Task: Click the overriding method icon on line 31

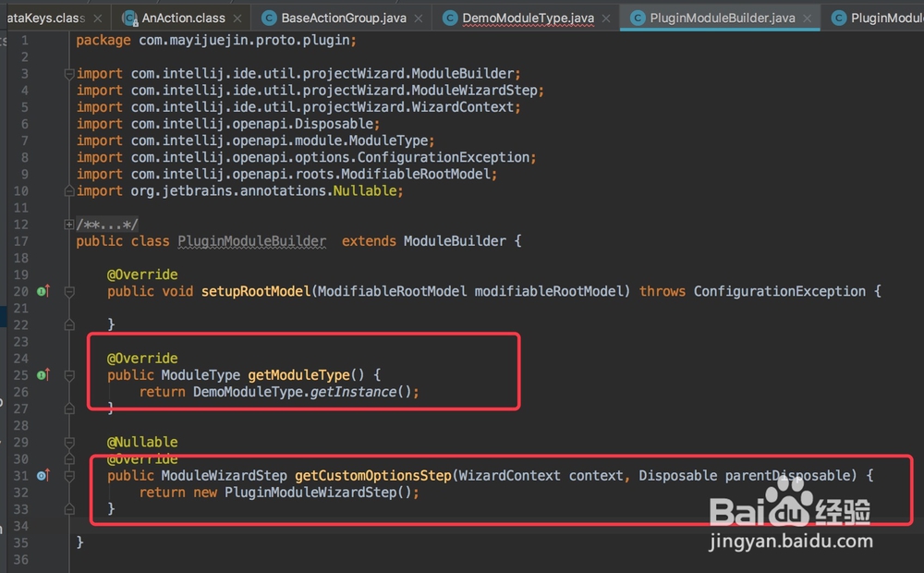Action: point(43,475)
